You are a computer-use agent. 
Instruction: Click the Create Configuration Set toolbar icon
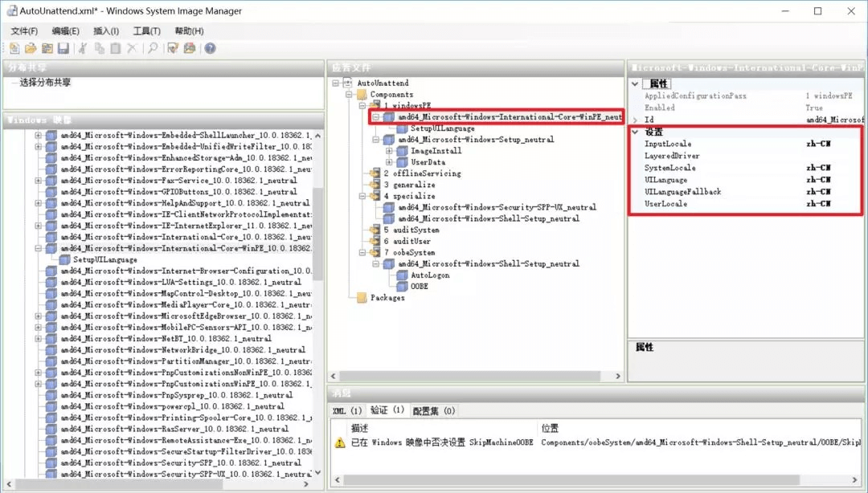pos(190,49)
